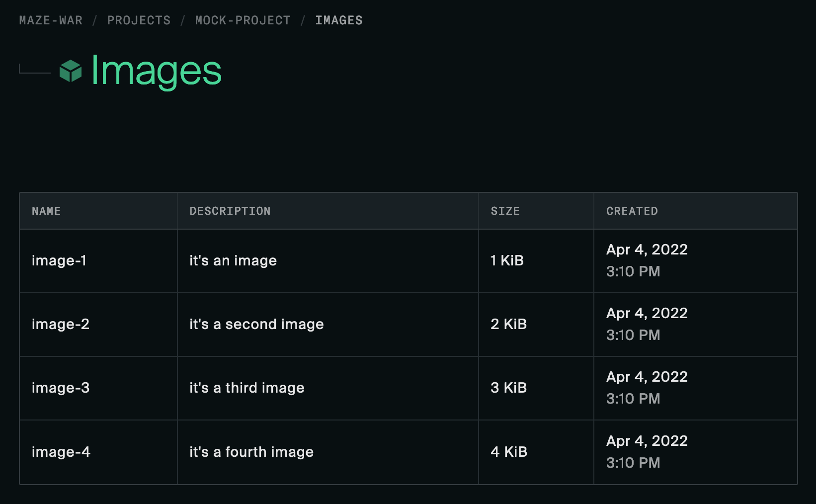Image resolution: width=816 pixels, height=504 pixels.
Task: Go to PROJECTS in the breadcrumb
Action: (139, 20)
